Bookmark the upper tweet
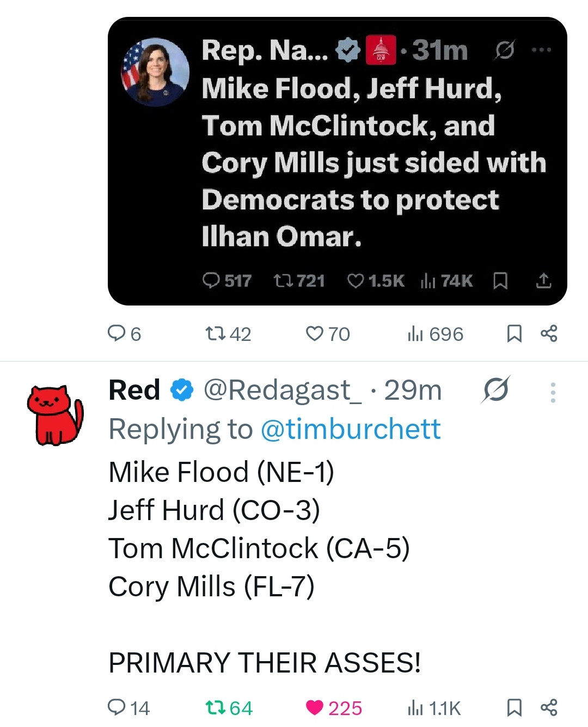The image size is (588, 727). [x=514, y=333]
